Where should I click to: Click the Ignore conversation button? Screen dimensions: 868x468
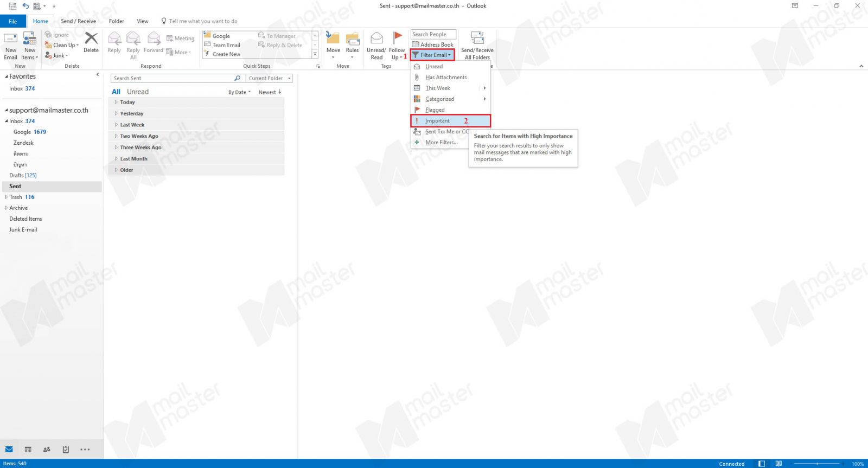(x=57, y=35)
